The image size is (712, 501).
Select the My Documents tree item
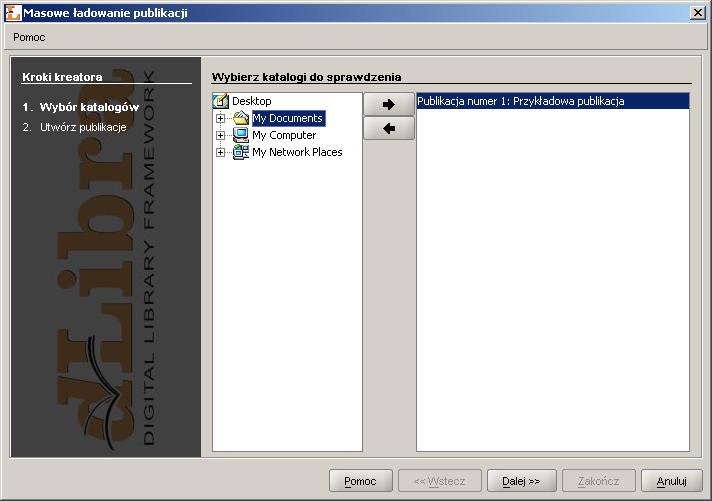click(288, 118)
